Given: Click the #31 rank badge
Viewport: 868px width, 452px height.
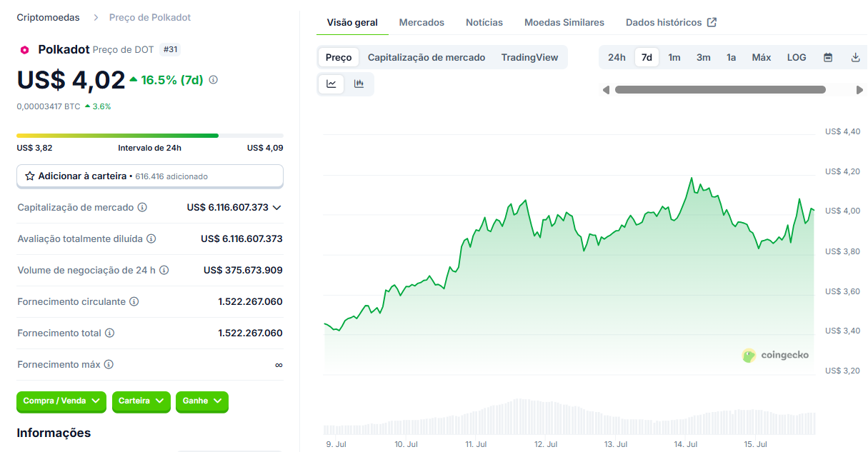Looking at the screenshot, I should (170, 49).
